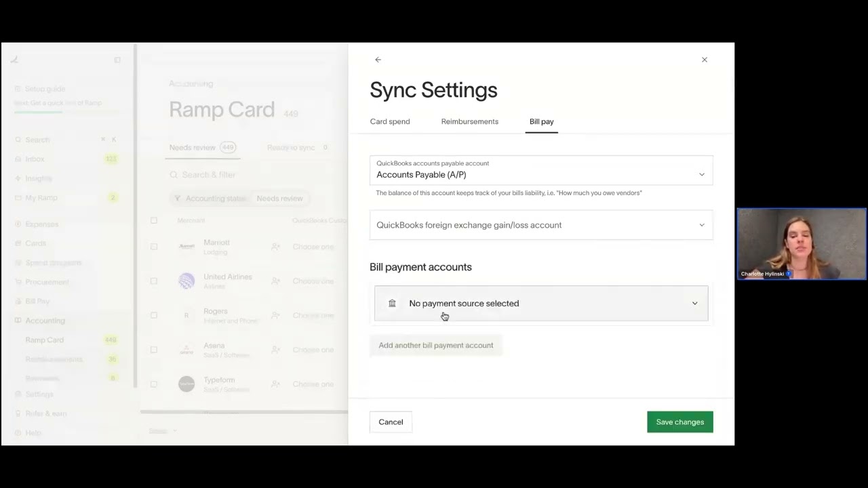Image resolution: width=868 pixels, height=488 pixels.
Task: Click the green Save changes button
Action: (x=679, y=422)
